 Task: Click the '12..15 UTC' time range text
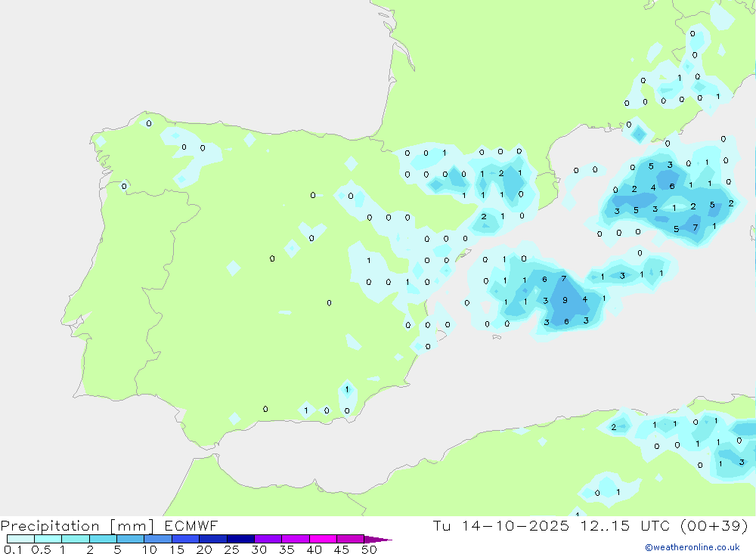point(625,525)
